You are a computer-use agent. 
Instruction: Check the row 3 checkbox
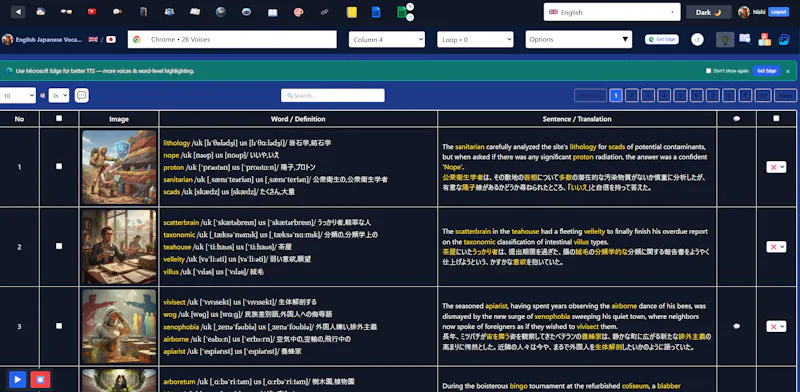[x=59, y=326]
